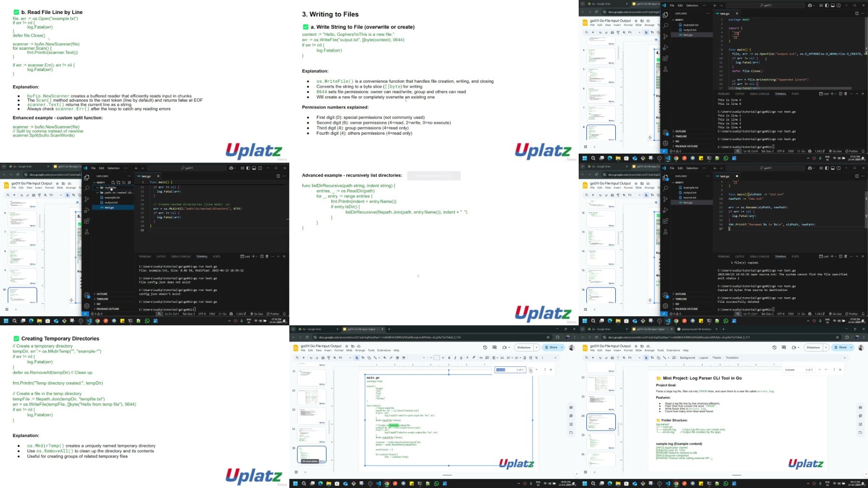Open Insert menu in main.go Slides window
Screen dimensions: 868x488
[x=328, y=350]
